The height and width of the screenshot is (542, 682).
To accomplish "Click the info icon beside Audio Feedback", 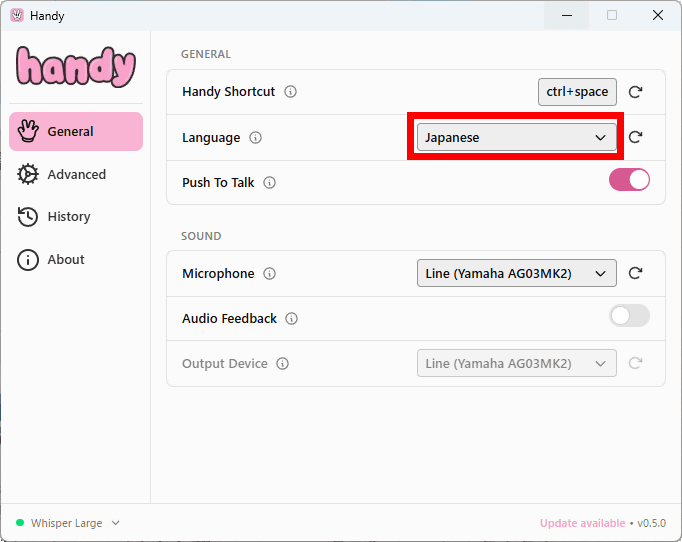I will coord(291,319).
